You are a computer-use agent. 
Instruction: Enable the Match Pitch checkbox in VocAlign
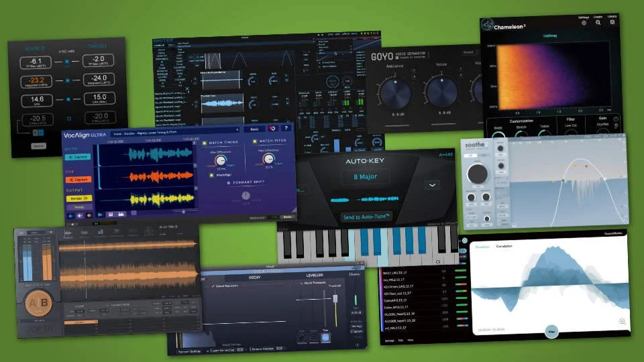[x=255, y=141]
